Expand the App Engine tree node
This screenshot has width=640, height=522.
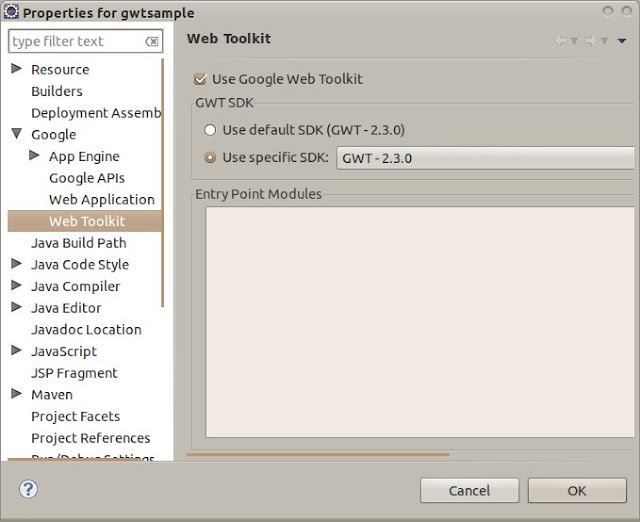[x=34, y=155]
